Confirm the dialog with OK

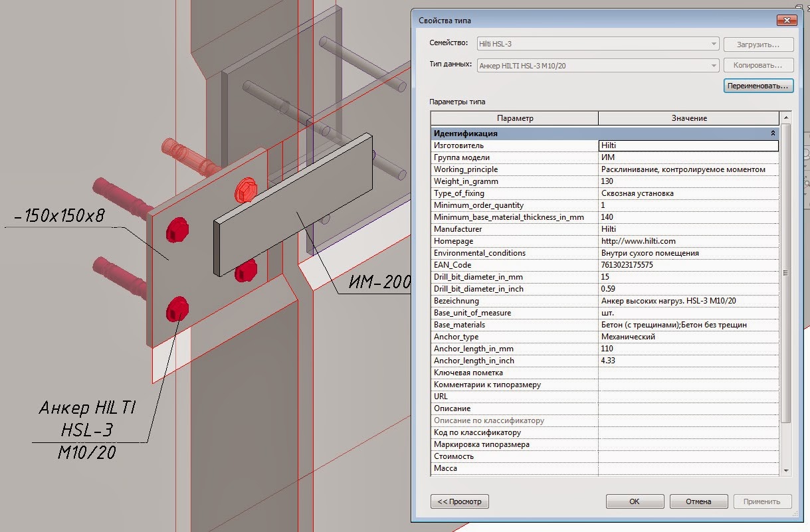point(635,501)
